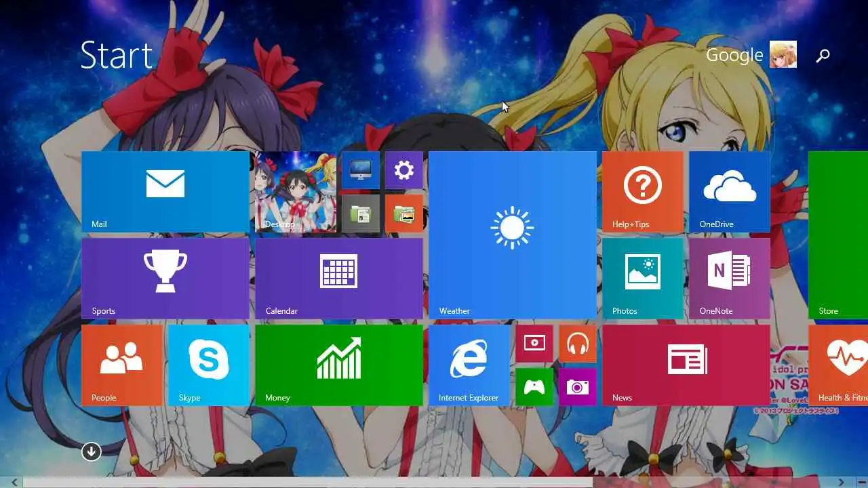This screenshot has width=868, height=488.
Task: Click the search magnifier icon
Action: [823, 56]
